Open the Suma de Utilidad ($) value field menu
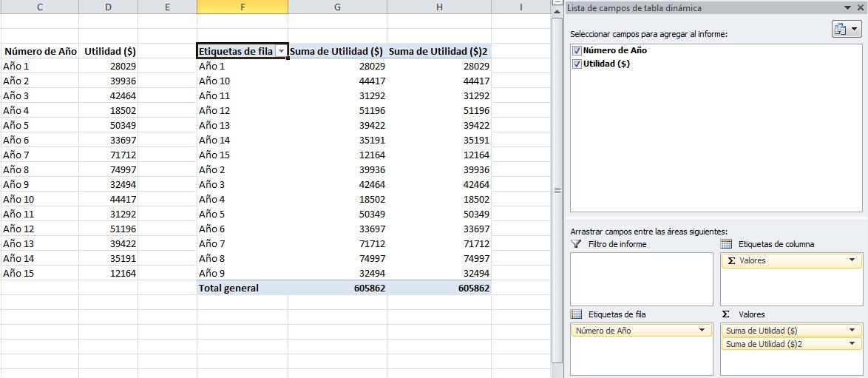This screenshot has width=868, height=378. pyautogui.click(x=852, y=331)
